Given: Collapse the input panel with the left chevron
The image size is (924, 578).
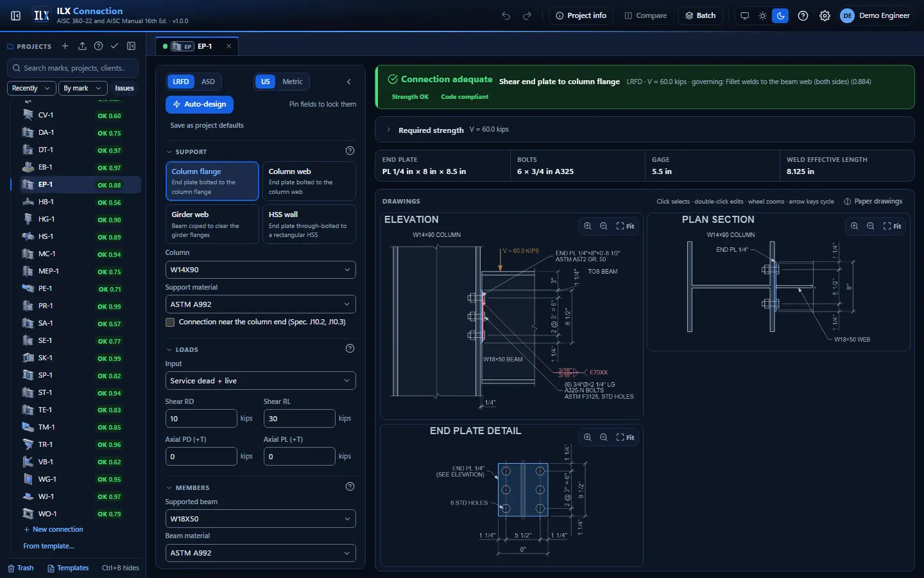Looking at the screenshot, I should coord(349,82).
